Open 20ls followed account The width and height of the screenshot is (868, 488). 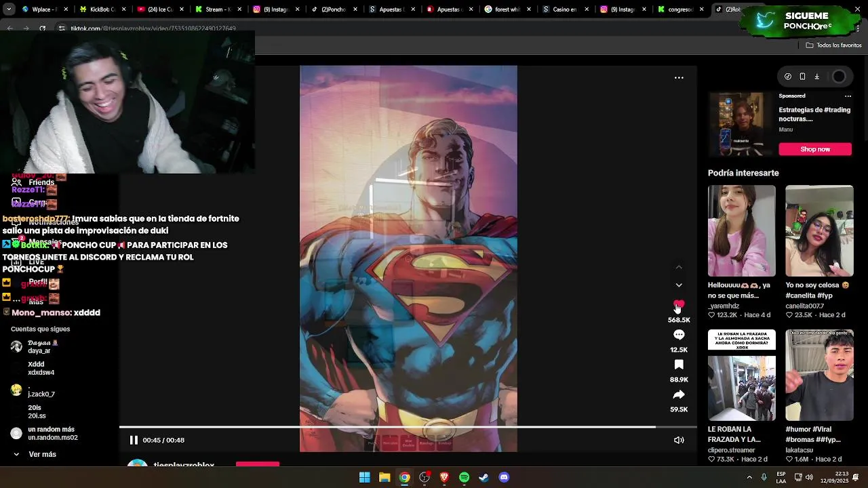pos(37,412)
